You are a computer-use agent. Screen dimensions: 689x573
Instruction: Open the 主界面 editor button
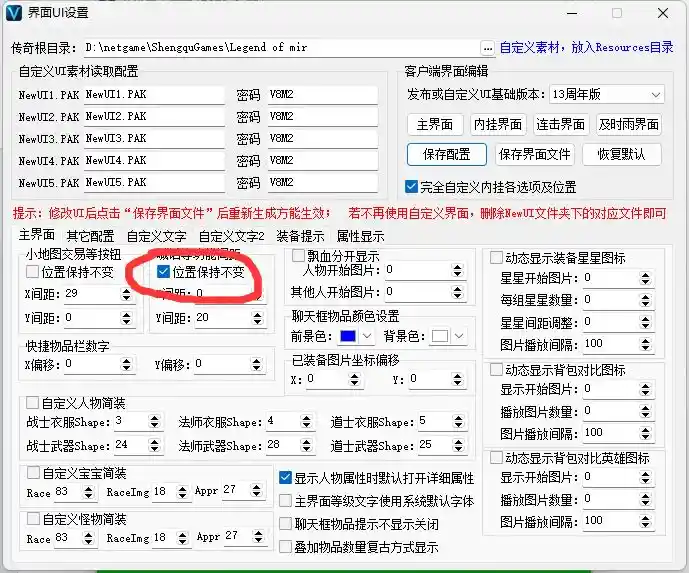click(435, 125)
